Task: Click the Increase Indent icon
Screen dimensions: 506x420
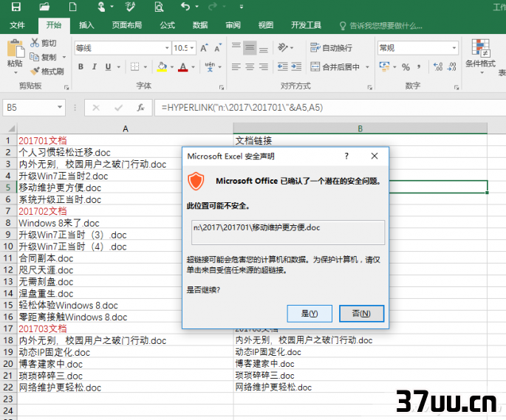Action: [296, 66]
